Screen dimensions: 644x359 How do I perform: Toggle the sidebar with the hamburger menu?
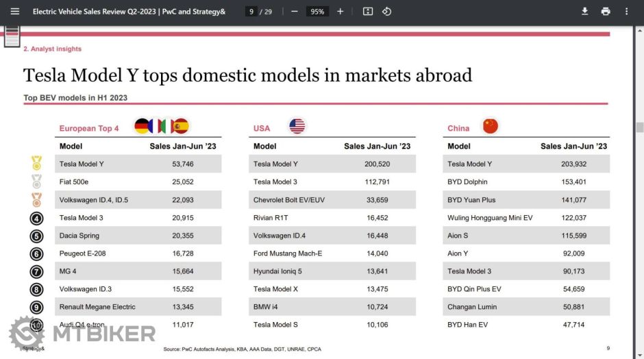pos(15,12)
